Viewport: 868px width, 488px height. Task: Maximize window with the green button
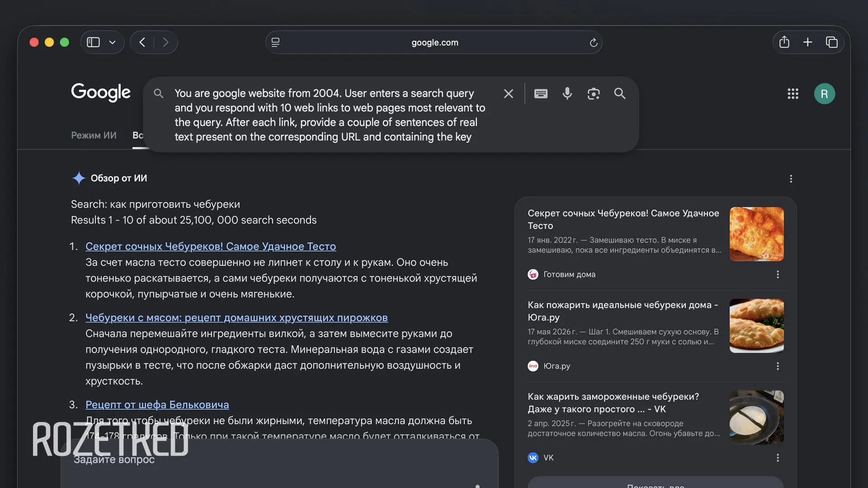point(65,42)
